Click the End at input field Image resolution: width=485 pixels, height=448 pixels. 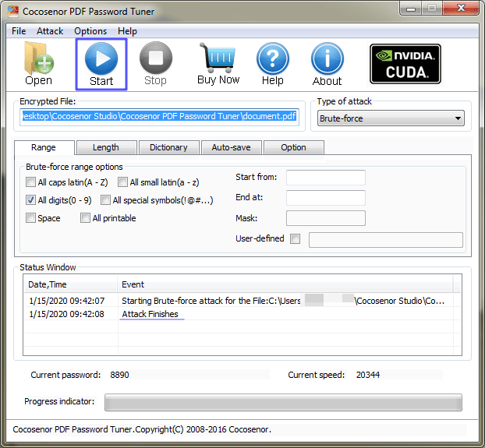click(x=326, y=198)
